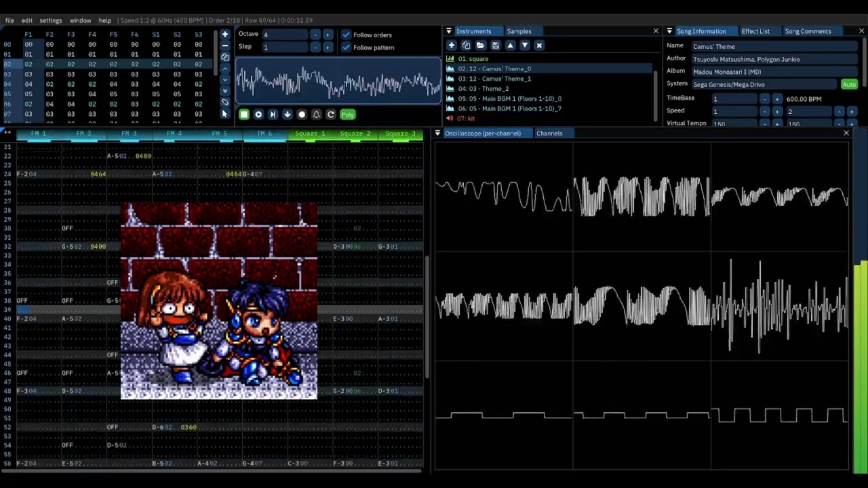Open the file menu
This screenshot has height=488, width=868.
click(9, 20)
